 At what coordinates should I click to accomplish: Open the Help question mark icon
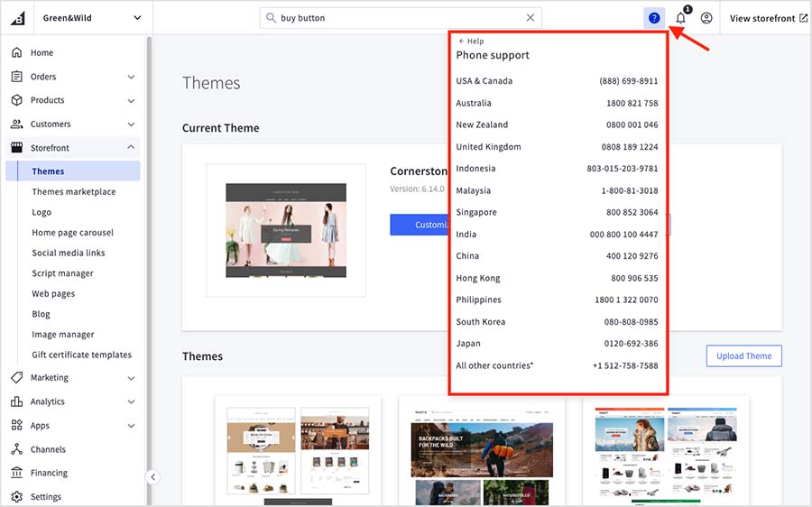point(654,18)
